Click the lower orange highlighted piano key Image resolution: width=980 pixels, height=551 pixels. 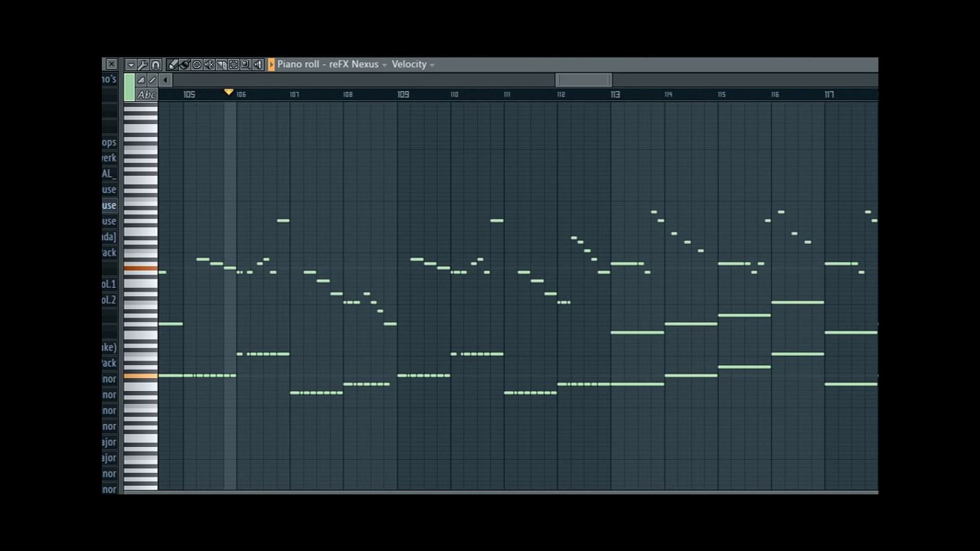coord(141,376)
